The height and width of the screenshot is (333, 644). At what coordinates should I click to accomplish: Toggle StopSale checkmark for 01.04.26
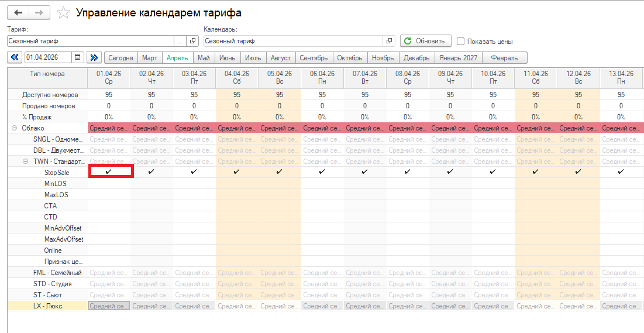[108, 172]
